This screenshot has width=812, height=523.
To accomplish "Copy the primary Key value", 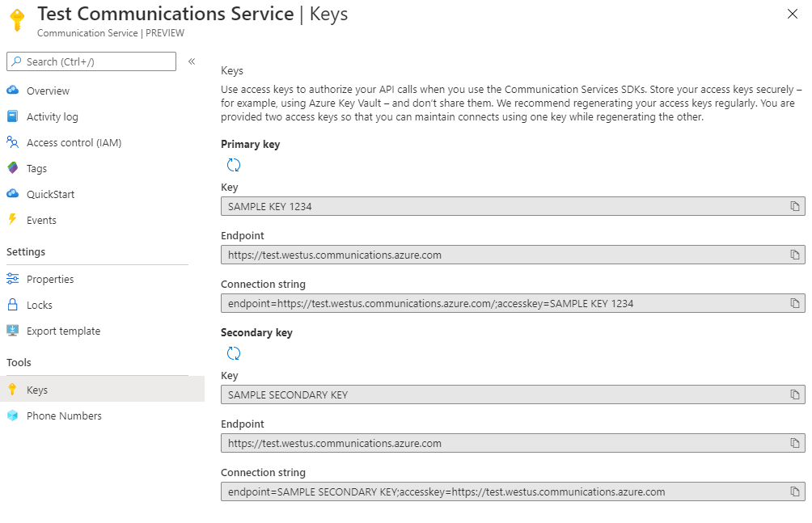I will 794,205.
